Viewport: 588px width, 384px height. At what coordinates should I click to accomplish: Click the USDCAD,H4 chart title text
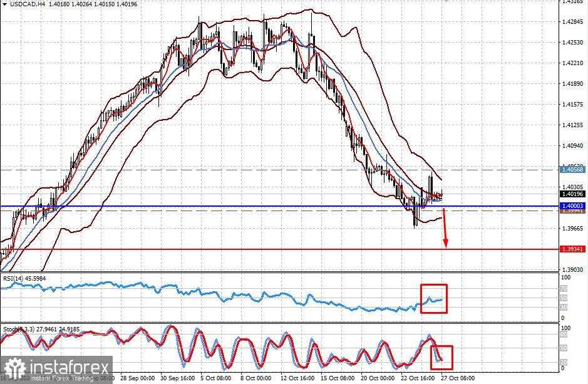[x=25, y=4]
